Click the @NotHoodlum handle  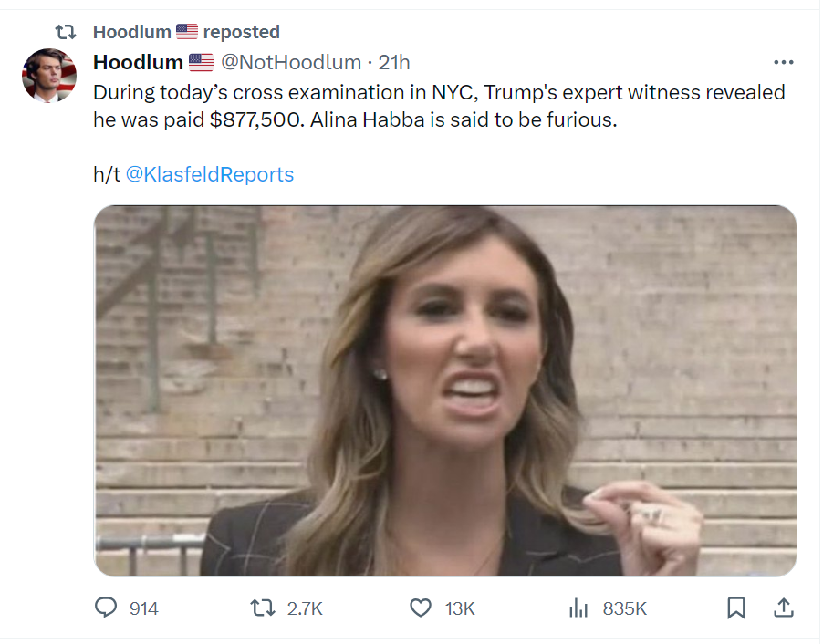coord(291,62)
